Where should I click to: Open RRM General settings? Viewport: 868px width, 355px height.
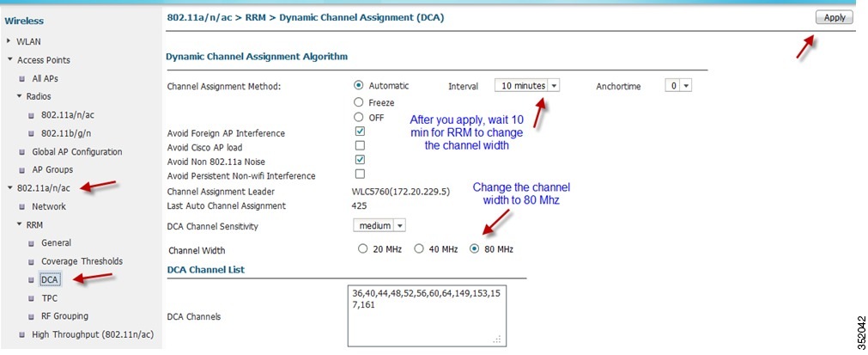pyautogui.click(x=56, y=242)
